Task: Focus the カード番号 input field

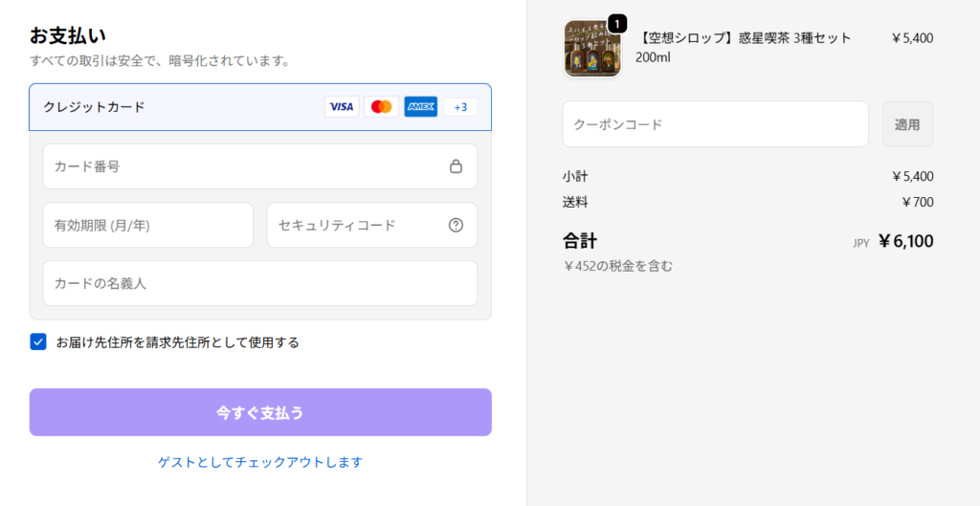Action: point(239,166)
